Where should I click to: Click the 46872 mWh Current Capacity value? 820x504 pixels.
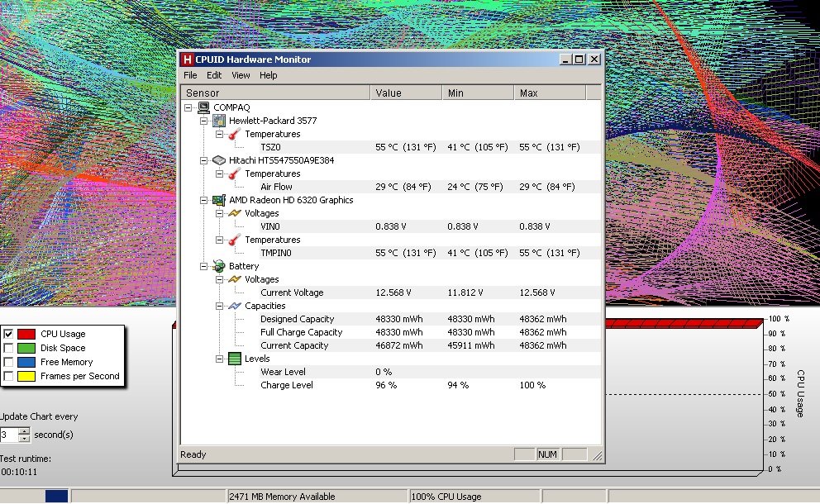[x=399, y=345]
